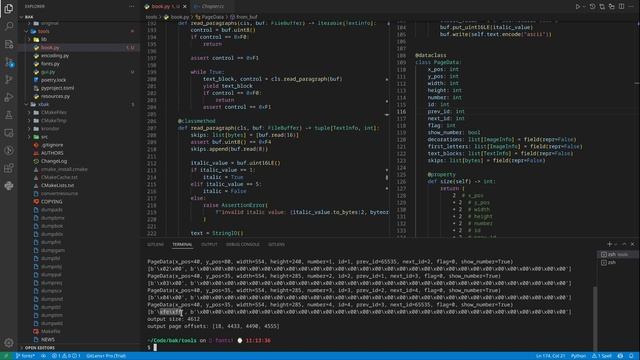640x360 pixels.
Task: Open the launch profile dropdown next to plus
Action: point(616,244)
